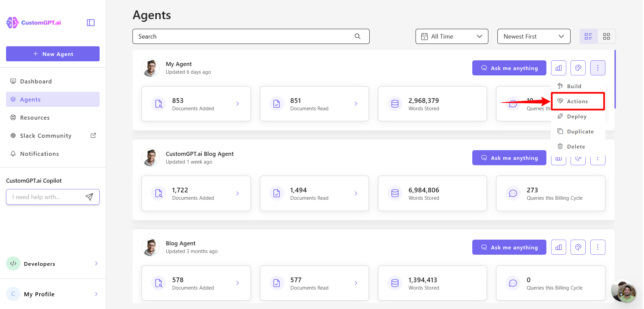Click the Dashboard monitor icon
Viewport: 644px width, 309px height.
click(13, 81)
